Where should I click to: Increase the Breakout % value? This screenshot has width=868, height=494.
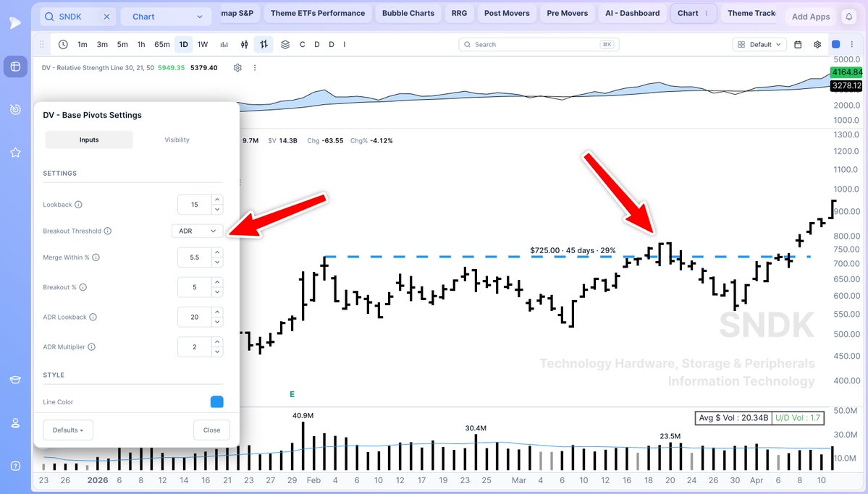pyautogui.click(x=217, y=282)
